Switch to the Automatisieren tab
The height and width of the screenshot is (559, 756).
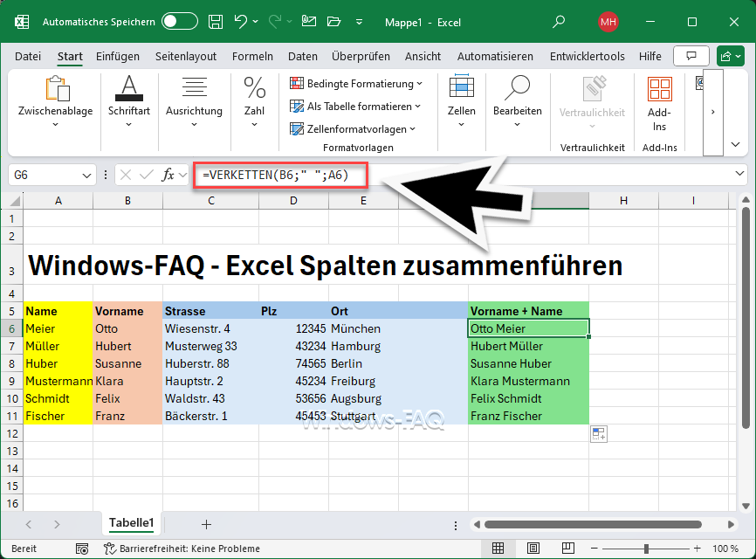tap(495, 57)
